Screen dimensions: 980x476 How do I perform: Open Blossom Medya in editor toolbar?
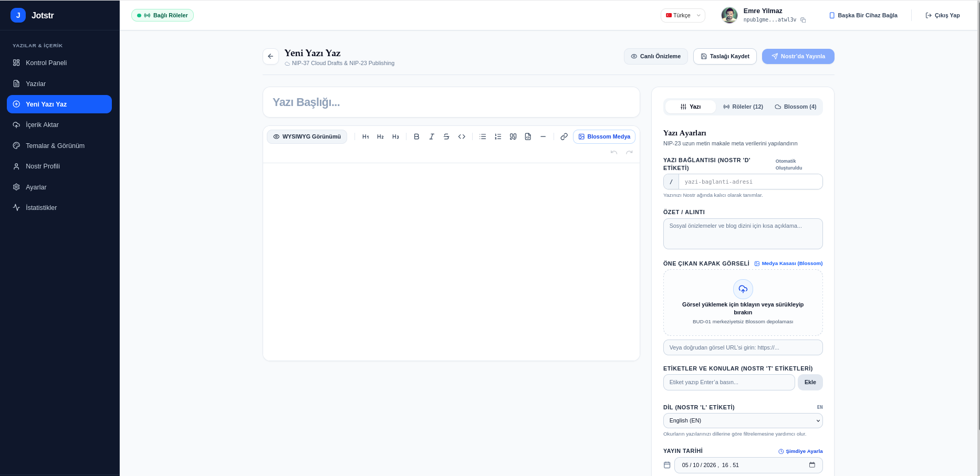pos(604,136)
